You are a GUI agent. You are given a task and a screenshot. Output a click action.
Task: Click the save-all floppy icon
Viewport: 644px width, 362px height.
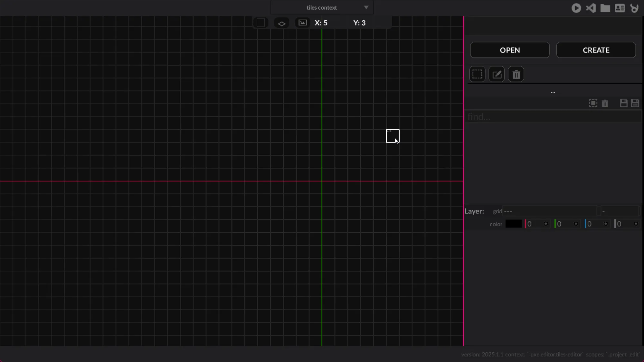click(x=635, y=103)
